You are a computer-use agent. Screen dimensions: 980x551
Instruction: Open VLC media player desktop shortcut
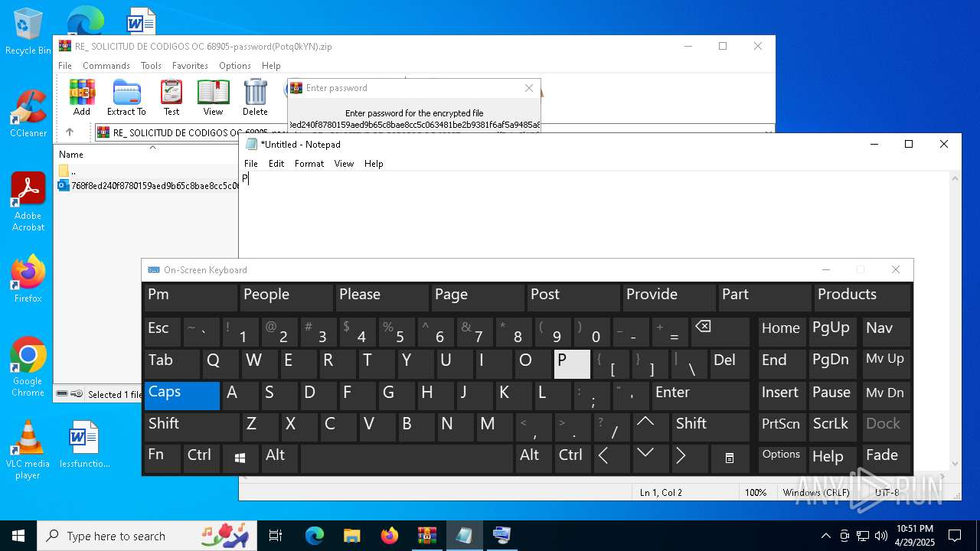coord(28,450)
